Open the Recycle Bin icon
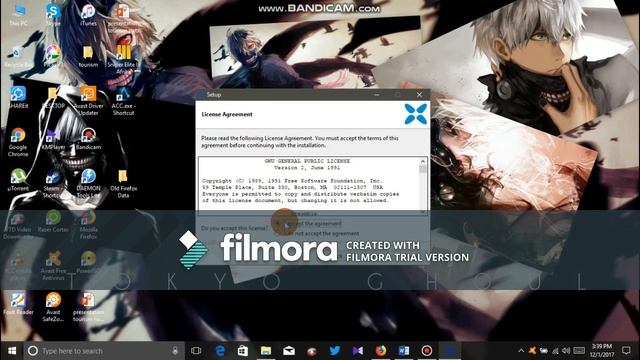This screenshot has height=360, width=640. [18, 57]
